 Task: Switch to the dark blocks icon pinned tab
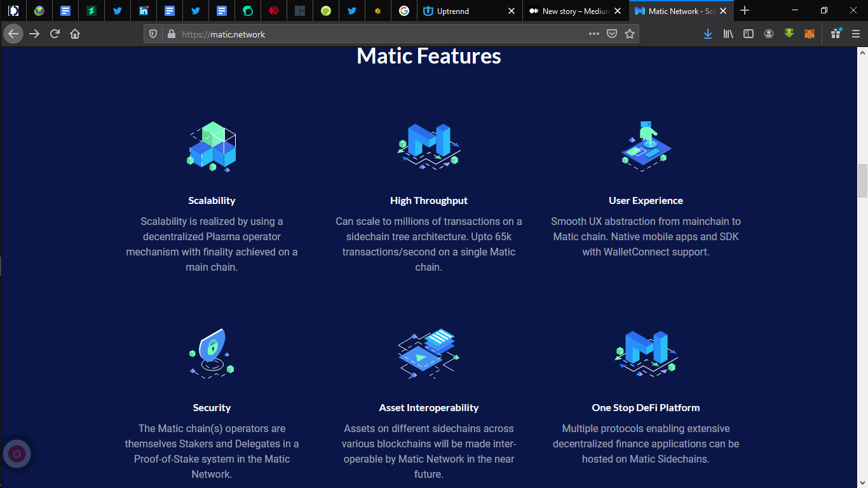(300, 11)
